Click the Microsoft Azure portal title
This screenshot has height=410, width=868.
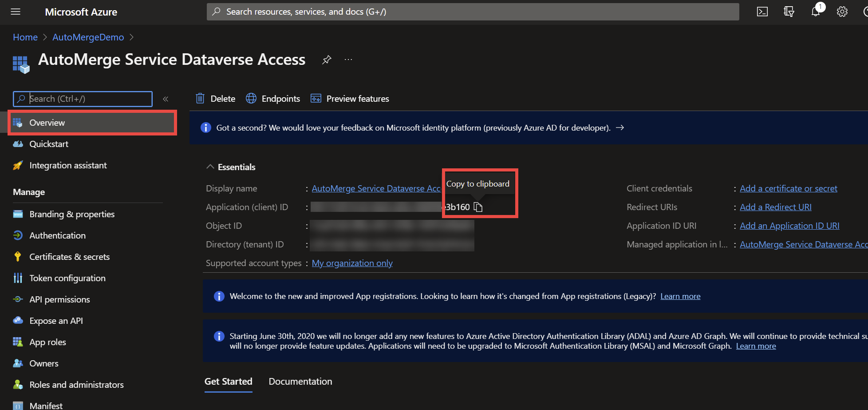[81, 12]
